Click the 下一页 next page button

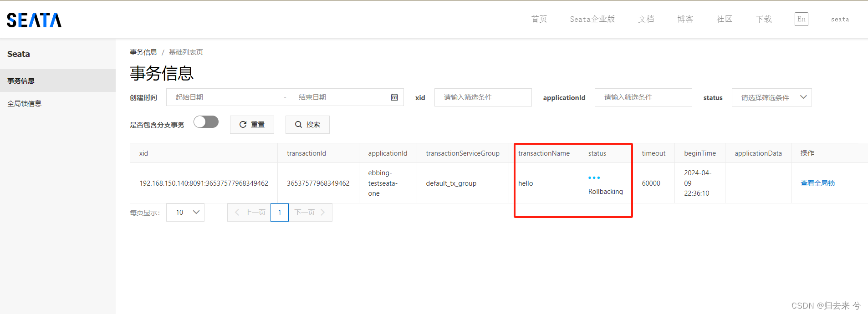[310, 213]
